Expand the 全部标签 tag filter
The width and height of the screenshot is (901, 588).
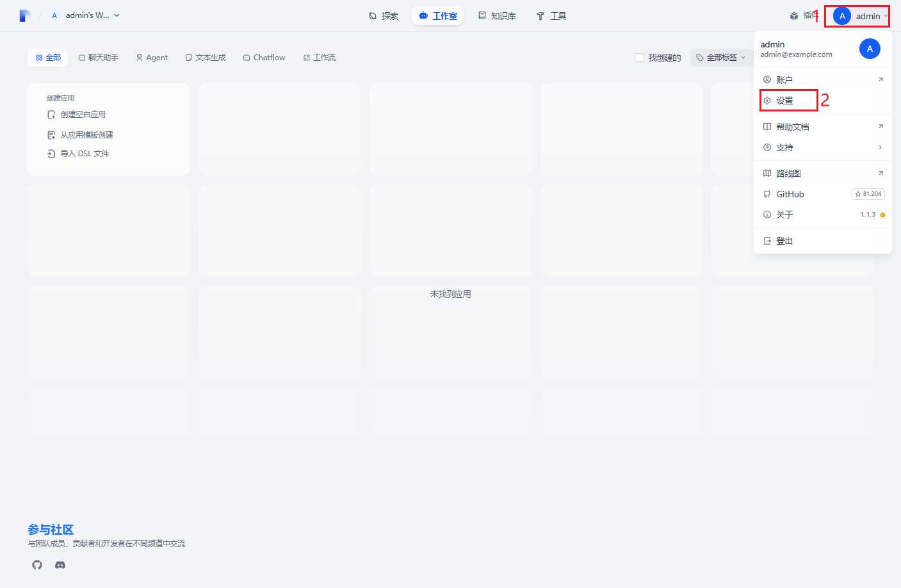(721, 58)
